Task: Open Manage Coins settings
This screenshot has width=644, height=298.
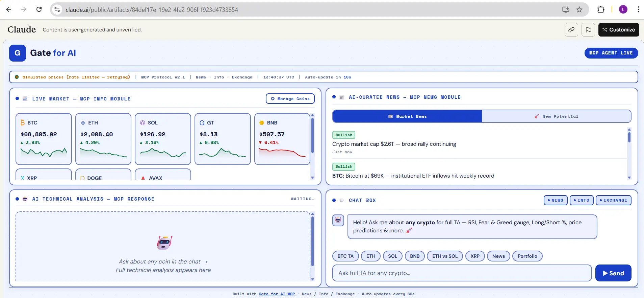Action: (290, 99)
